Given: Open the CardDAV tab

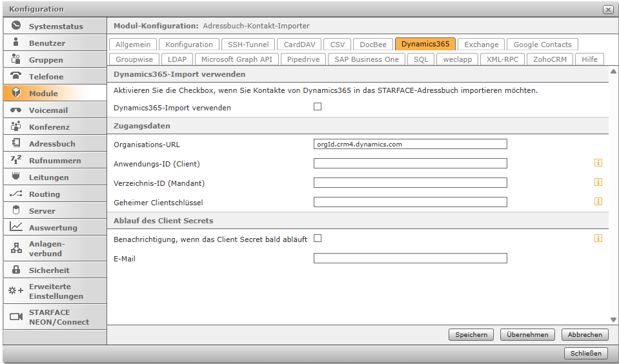Looking at the screenshot, I should (299, 45).
